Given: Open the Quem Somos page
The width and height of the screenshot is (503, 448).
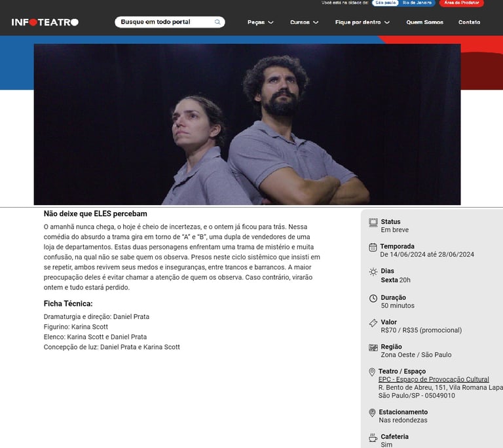Looking at the screenshot, I should (424, 22).
